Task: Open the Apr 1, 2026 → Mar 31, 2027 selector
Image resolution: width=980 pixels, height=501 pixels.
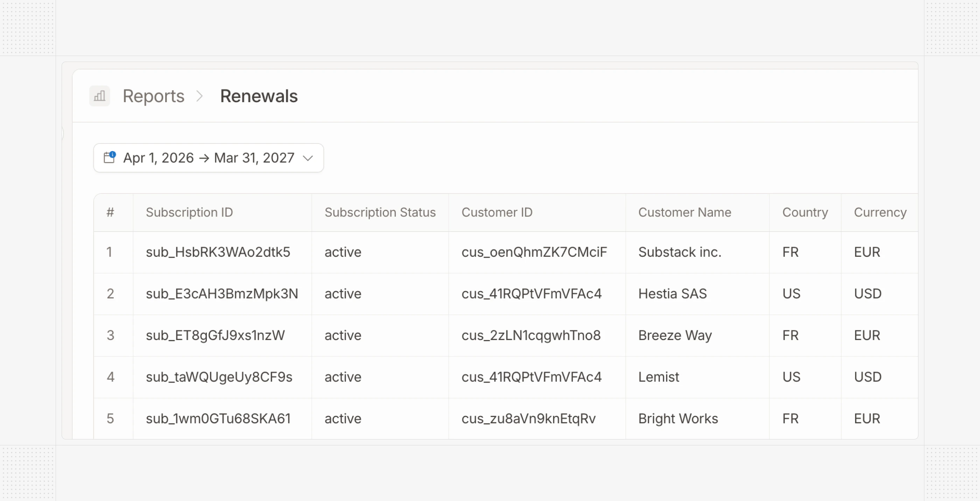Action: pyautogui.click(x=209, y=157)
